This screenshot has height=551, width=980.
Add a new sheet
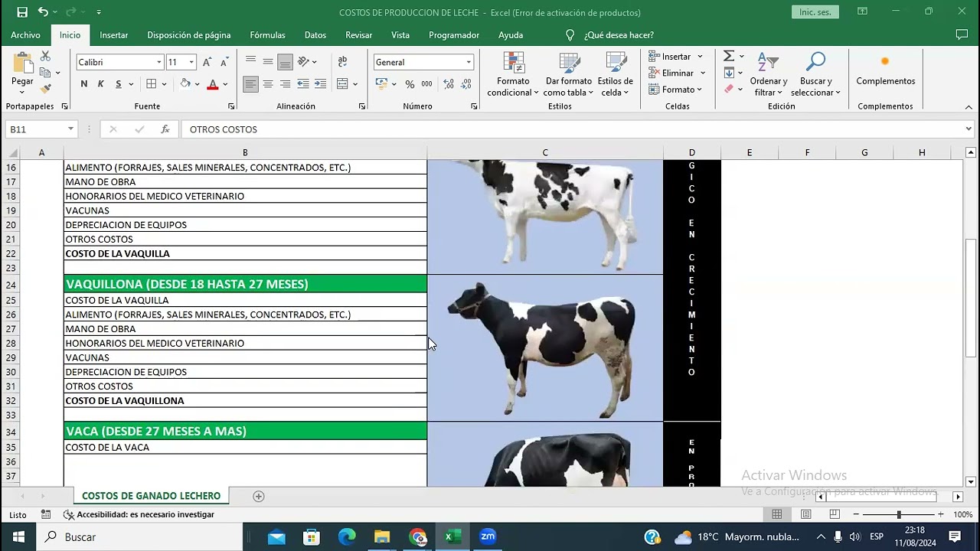[x=259, y=497]
